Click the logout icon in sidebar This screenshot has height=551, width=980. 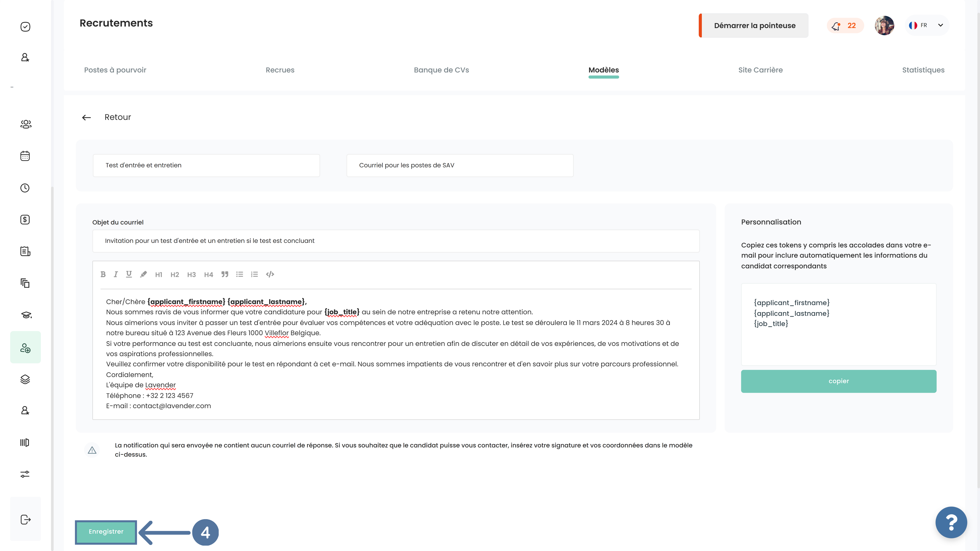point(25,519)
